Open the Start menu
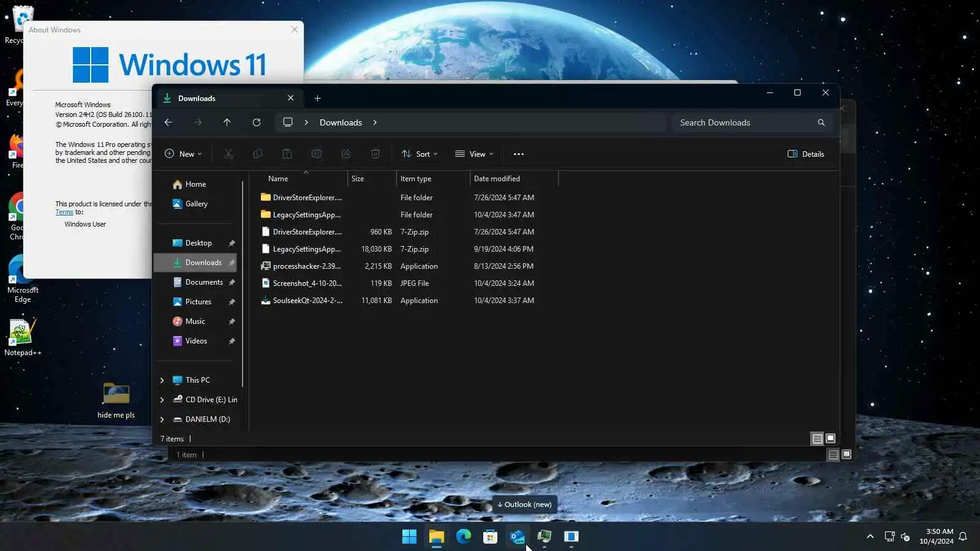 (x=409, y=537)
